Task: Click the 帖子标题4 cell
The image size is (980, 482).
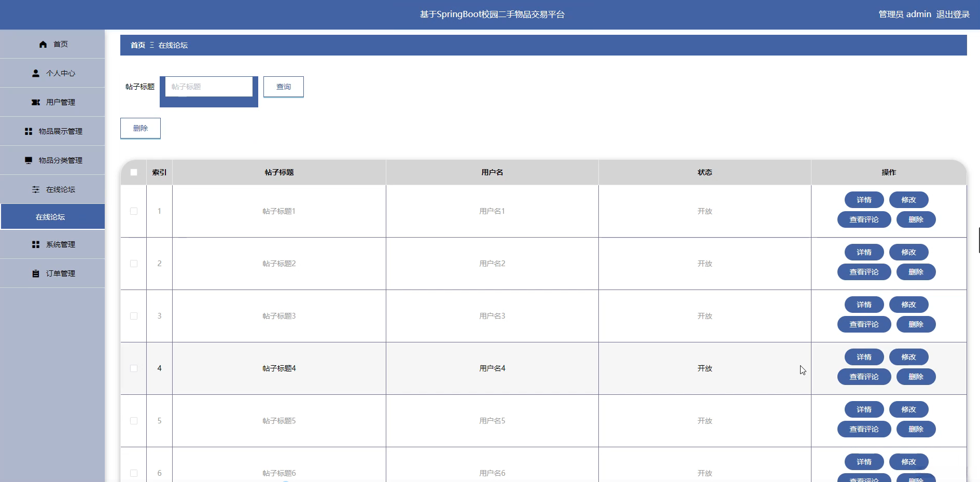Action: tap(279, 368)
